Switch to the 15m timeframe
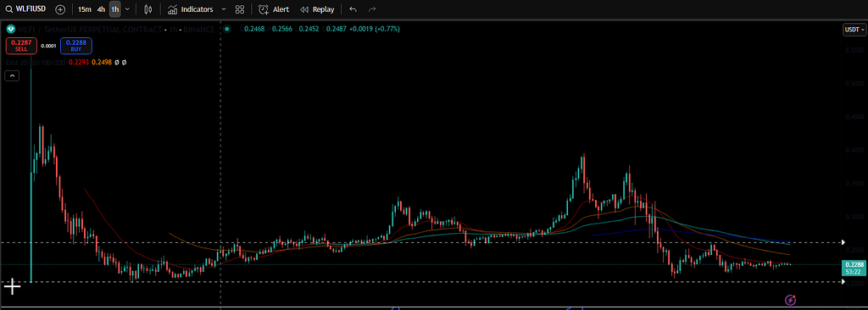The image size is (868, 310). (84, 9)
